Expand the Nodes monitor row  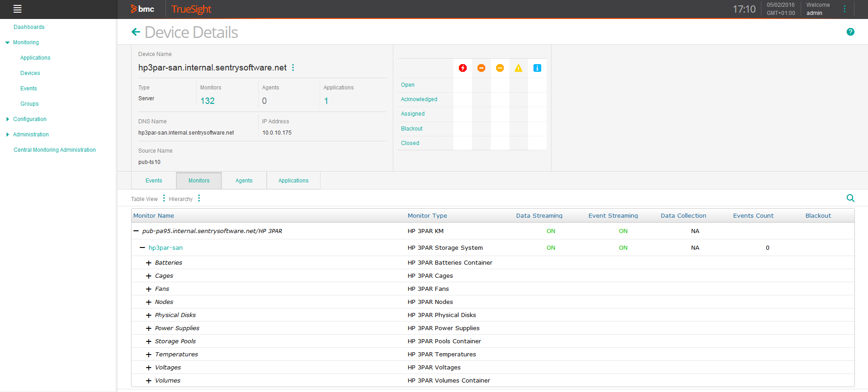tap(149, 302)
